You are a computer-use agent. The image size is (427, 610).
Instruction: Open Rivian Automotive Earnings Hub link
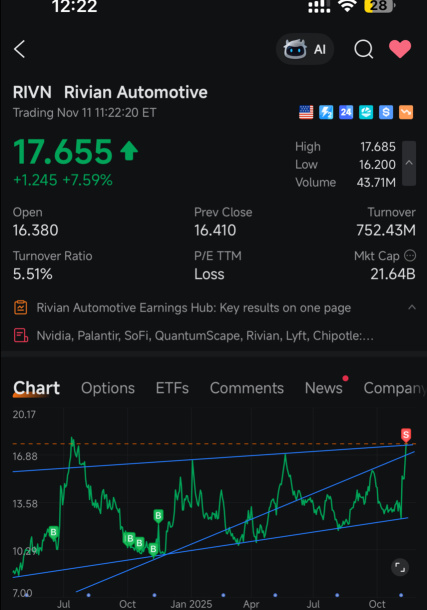(x=194, y=308)
